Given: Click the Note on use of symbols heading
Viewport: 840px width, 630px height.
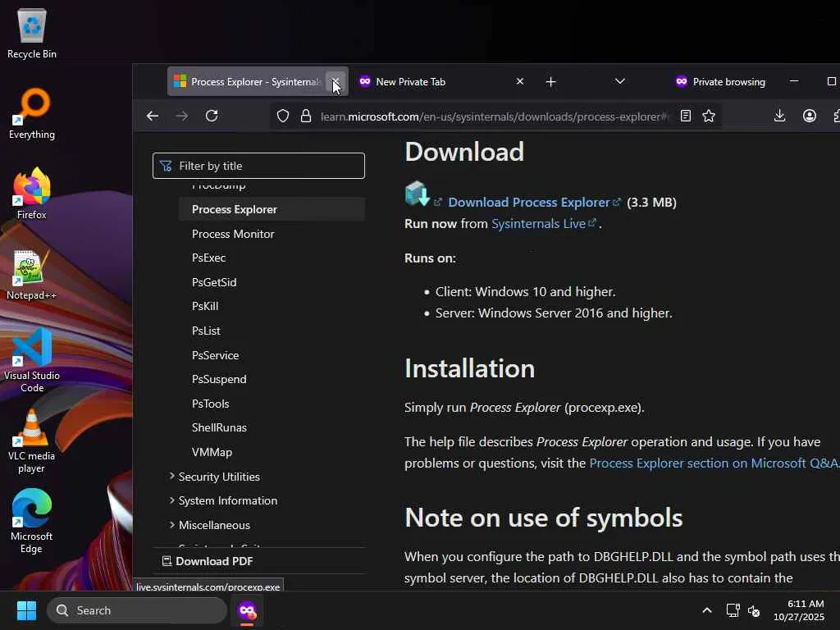Looking at the screenshot, I should tap(544, 518).
